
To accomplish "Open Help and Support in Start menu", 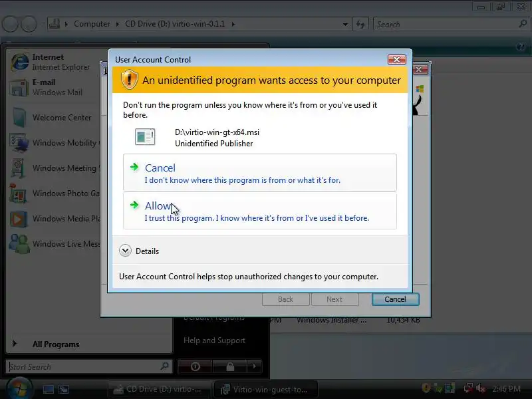I will coord(214,340).
